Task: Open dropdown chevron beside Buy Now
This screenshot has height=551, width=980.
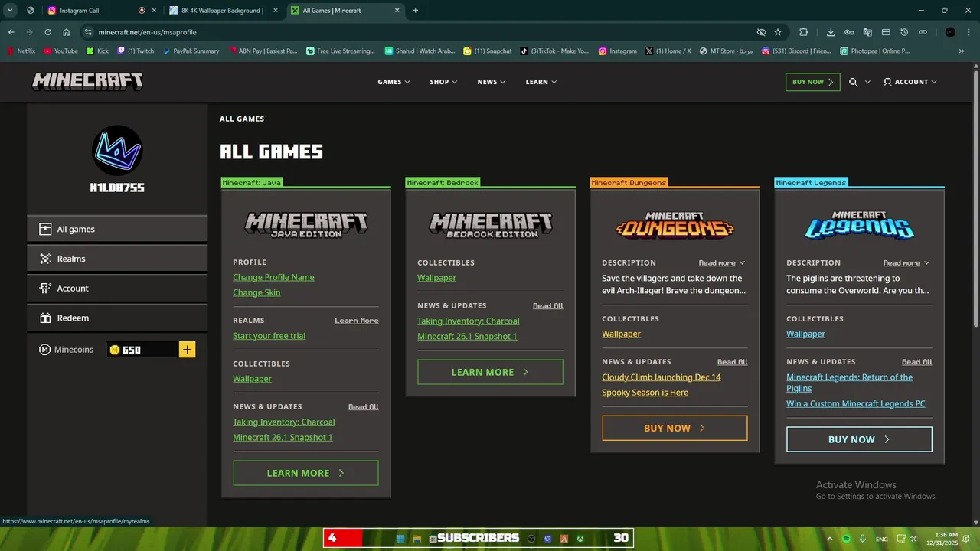Action: click(x=867, y=82)
